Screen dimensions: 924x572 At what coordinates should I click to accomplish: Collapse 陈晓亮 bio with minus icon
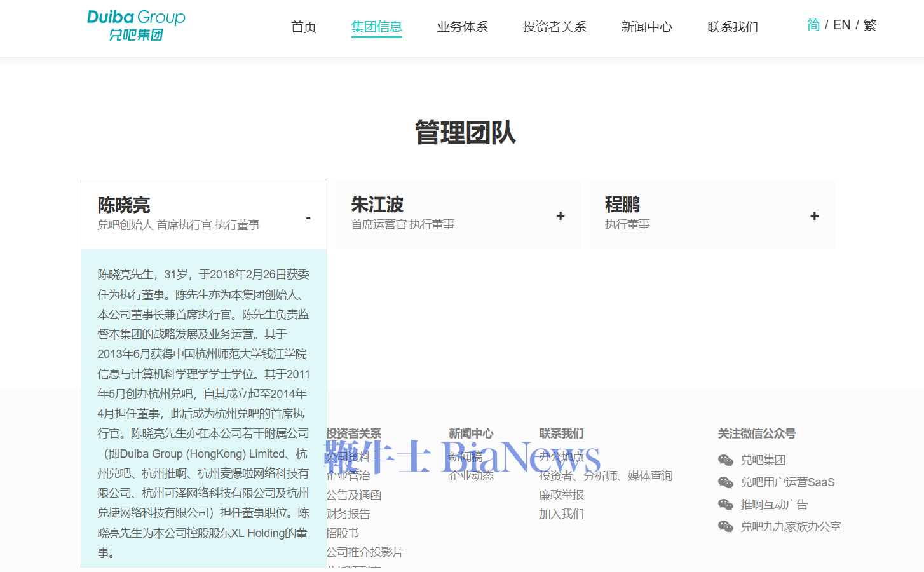tap(308, 218)
